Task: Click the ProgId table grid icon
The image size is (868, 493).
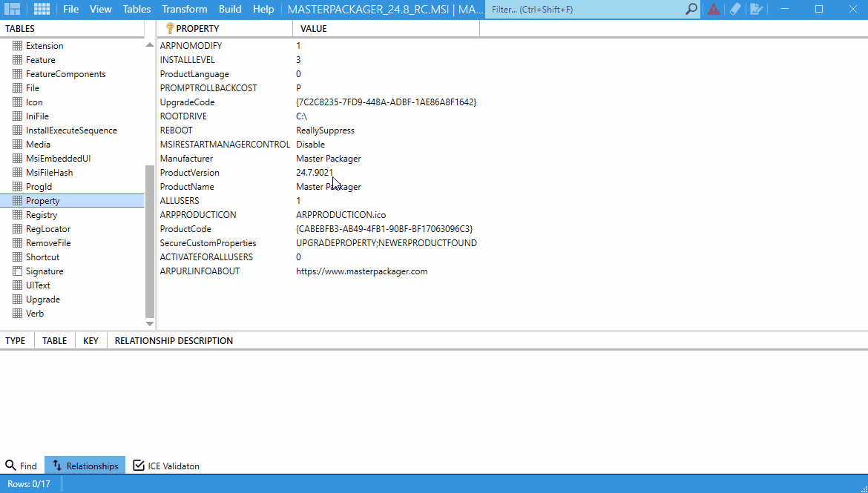Action: pyautogui.click(x=17, y=187)
